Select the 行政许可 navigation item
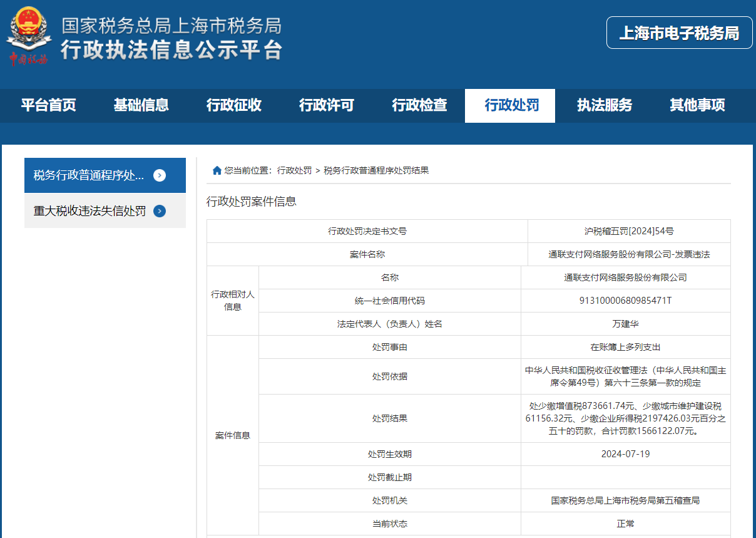Image resolution: width=756 pixels, height=538 pixels. [326, 105]
